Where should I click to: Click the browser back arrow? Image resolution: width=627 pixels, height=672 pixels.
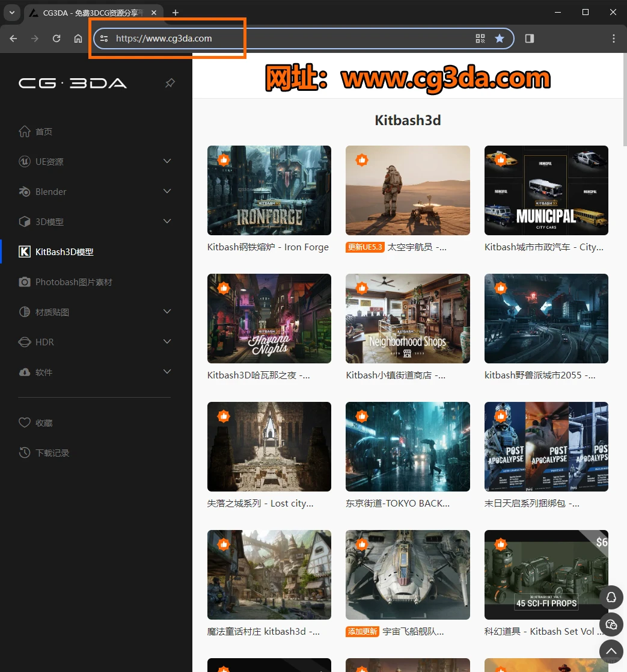pyautogui.click(x=13, y=39)
